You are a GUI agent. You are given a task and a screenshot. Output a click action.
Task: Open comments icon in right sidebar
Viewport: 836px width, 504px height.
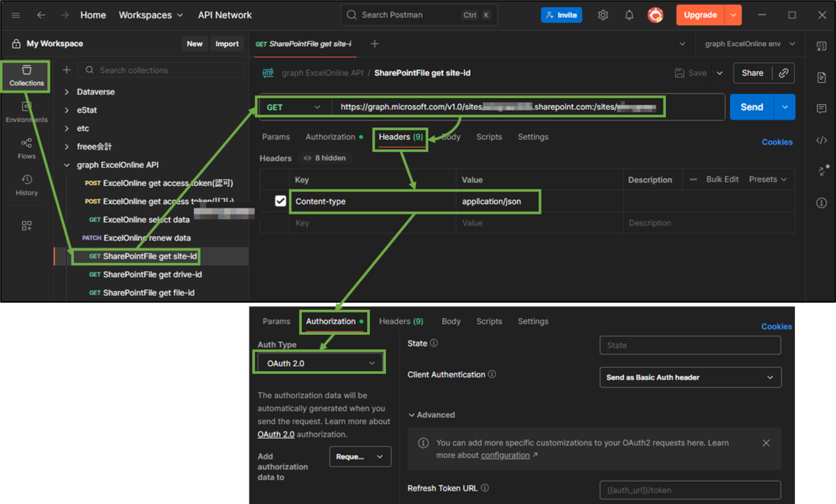[x=821, y=109]
